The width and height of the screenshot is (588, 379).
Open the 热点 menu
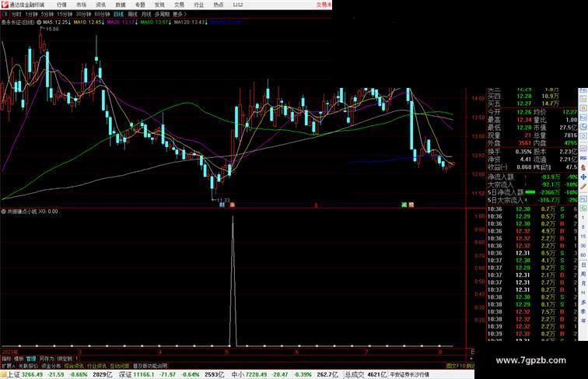(219, 5)
